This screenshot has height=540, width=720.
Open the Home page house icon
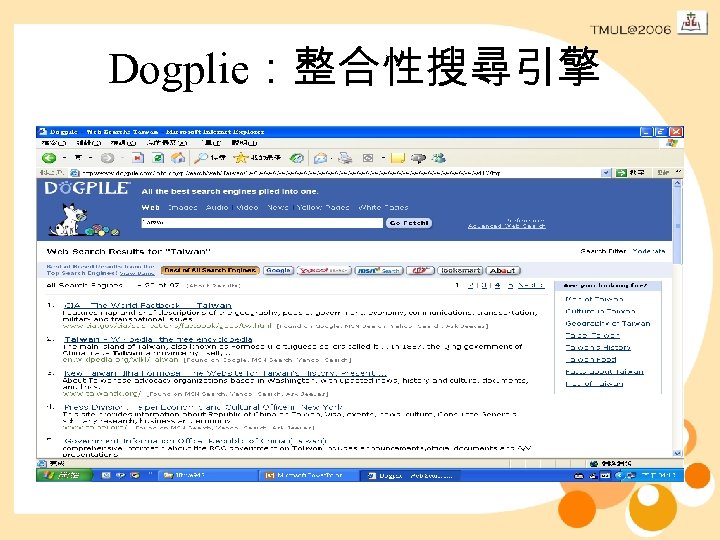(x=178, y=158)
